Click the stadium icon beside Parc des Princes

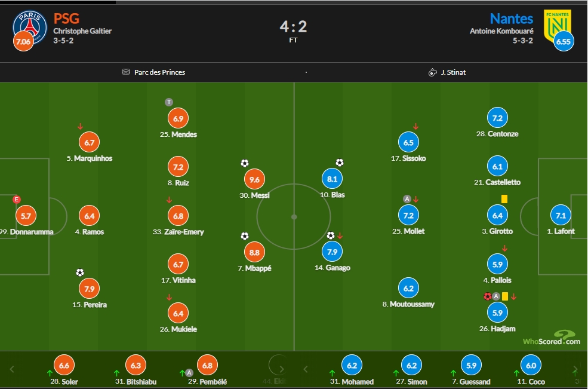pyautogui.click(x=126, y=72)
